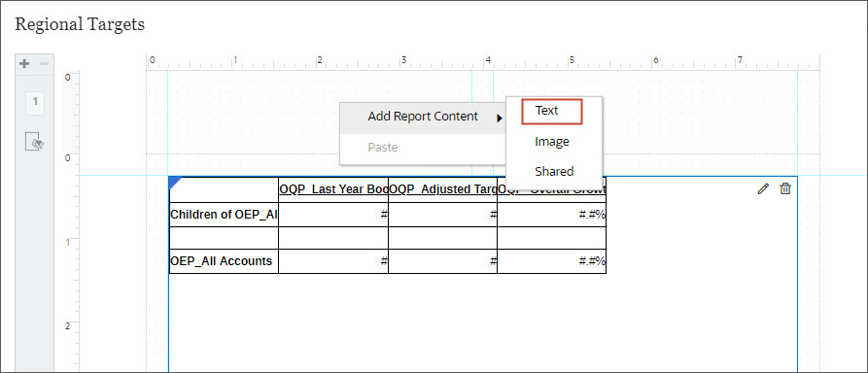This screenshot has width=868, height=373.
Task: Choose Shared from the submenu
Action: (554, 172)
